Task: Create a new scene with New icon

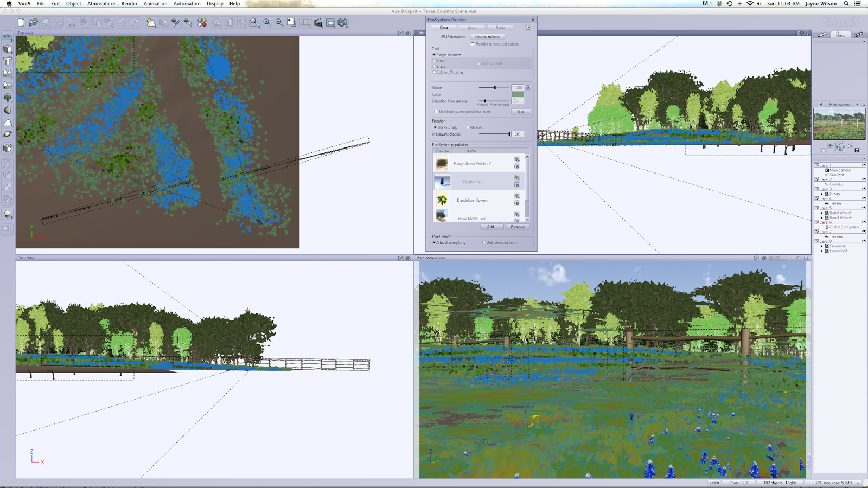Action: (x=21, y=22)
